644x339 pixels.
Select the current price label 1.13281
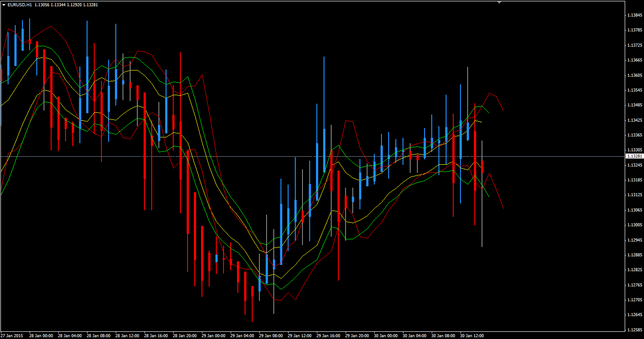[x=634, y=156]
